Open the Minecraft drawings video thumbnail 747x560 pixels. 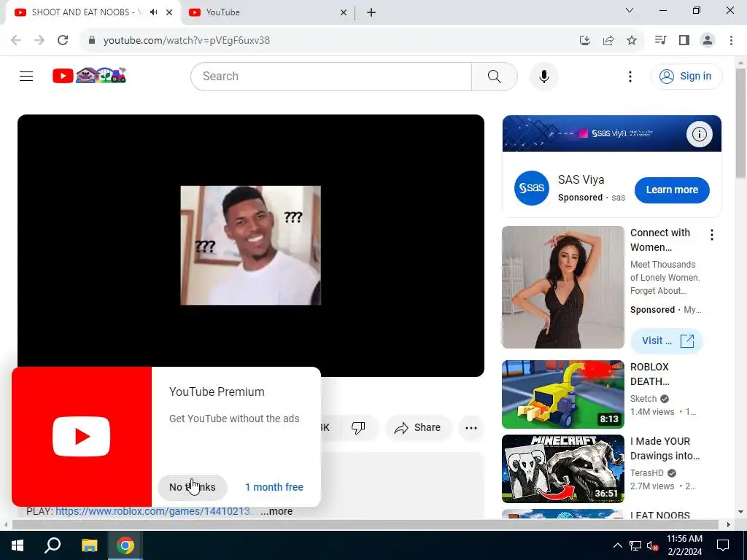562,469
